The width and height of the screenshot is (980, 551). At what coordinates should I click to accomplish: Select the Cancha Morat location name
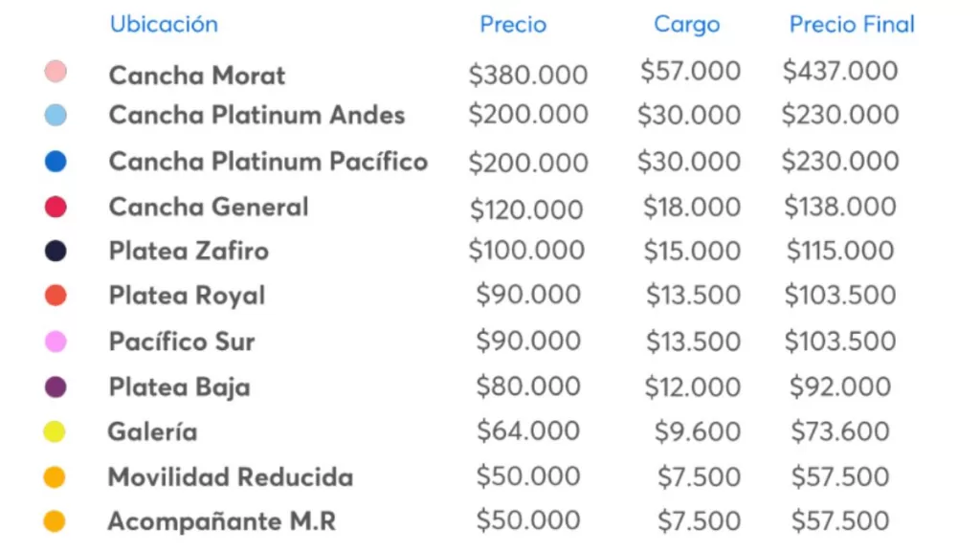[x=197, y=75]
